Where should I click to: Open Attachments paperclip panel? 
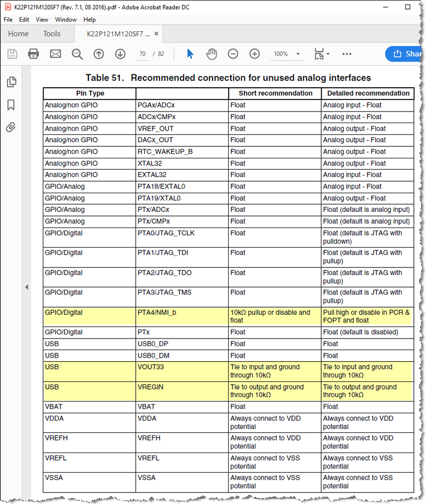11,127
